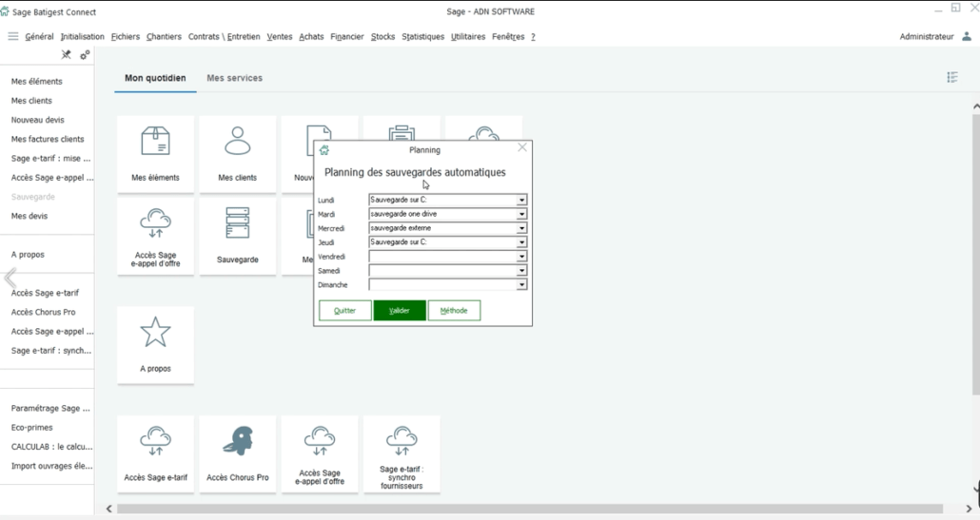The image size is (980, 520).
Task: Open Mes clients in the sidebar
Action: (32, 101)
